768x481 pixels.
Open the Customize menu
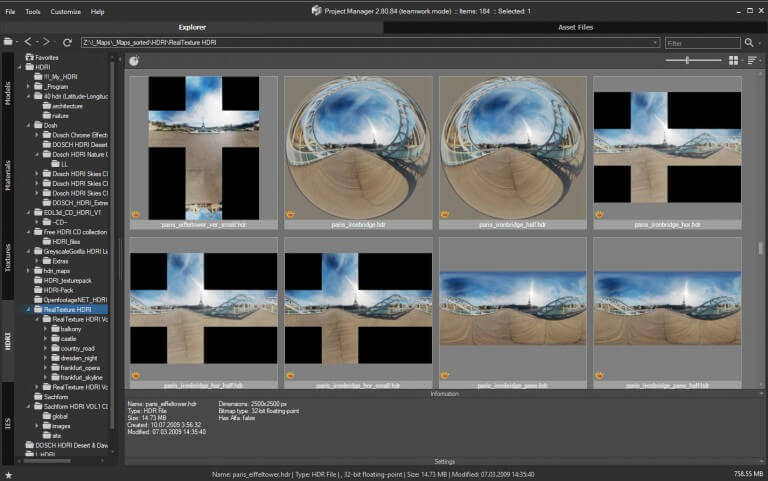pyautogui.click(x=65, y=11)
